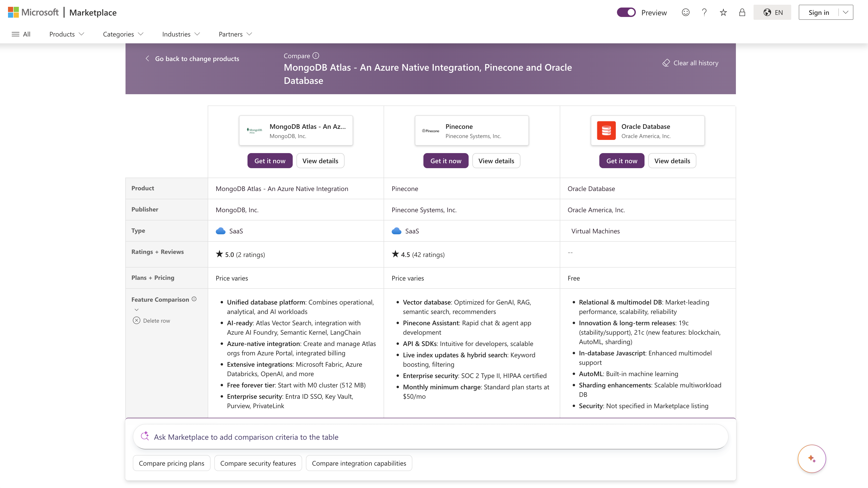Select the MongoDB Atlas product card
This screenshot has height=488, width=868.
[296, 131]
